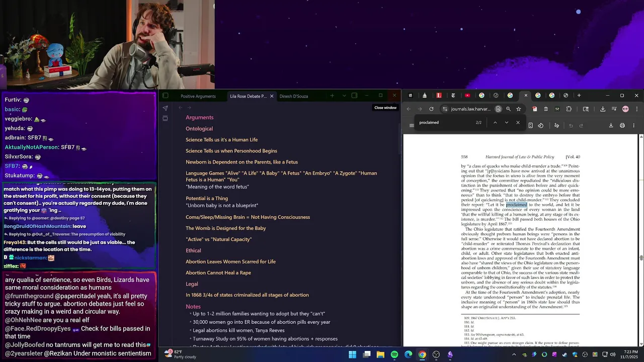The image size is (644, 362).
Task: Go to previous find result
Action: [495, 122]
